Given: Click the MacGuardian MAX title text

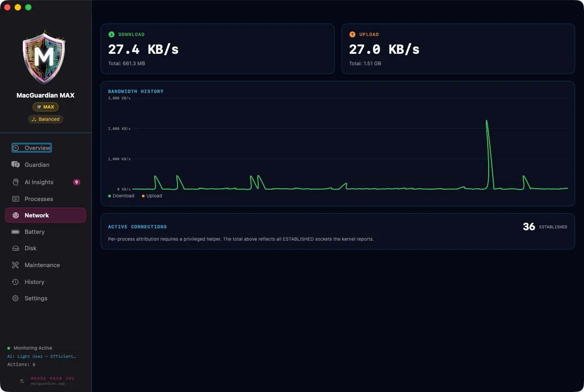Looking at the screenshot, I should 46,95.
